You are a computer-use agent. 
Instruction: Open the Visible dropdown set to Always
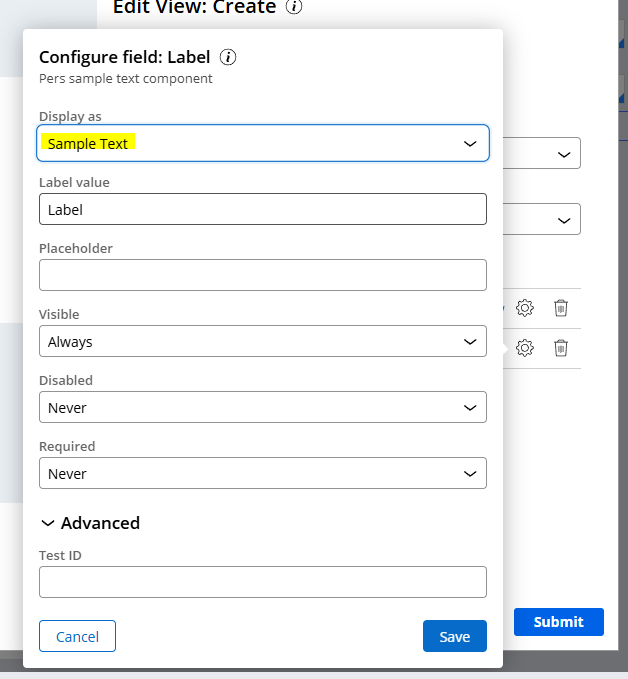click(x=262, y=341)
